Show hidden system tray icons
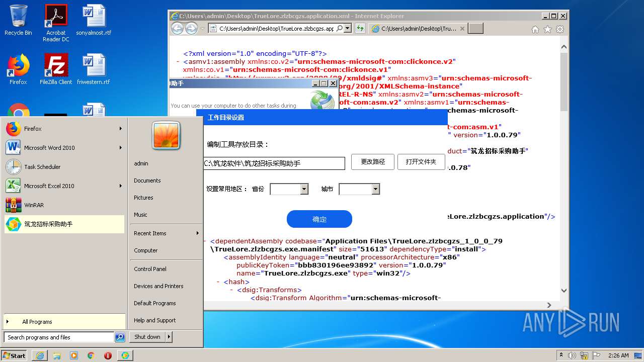The width and height of the screenshot is (644, 362). coord(561,355)
